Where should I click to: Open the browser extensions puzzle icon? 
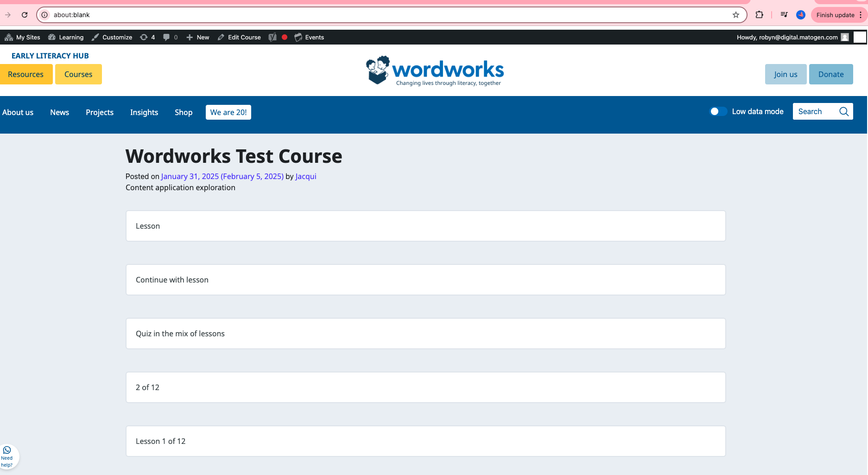[x=759, y=15]
